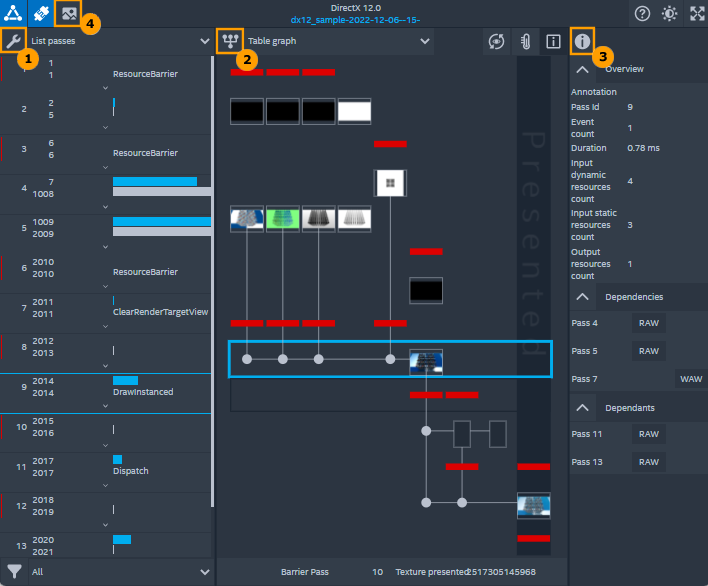
Task: Click Pass 11 dependant entry
Action: [587, 434]
